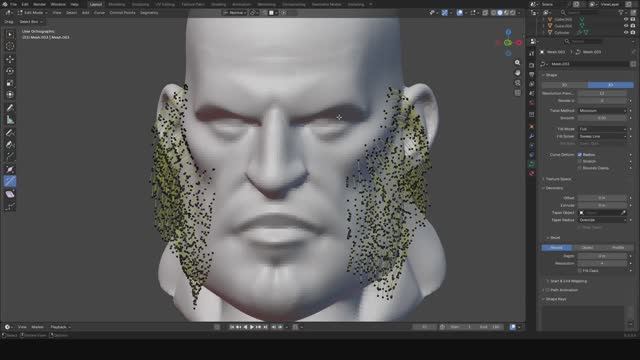This screenshot has width=640, height=360.
Task: Toggle the Radius checkbox under Curve Deform
Action: point(580,155)
